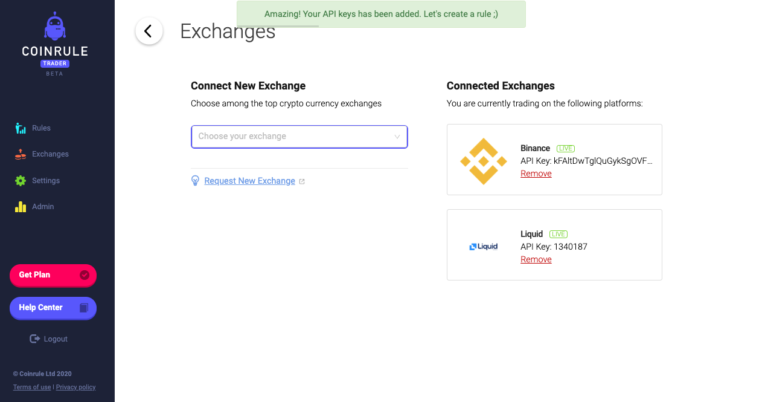Open the Help Center button
The width and height of the screenshot is (768, 402).
tap(53, 308)
